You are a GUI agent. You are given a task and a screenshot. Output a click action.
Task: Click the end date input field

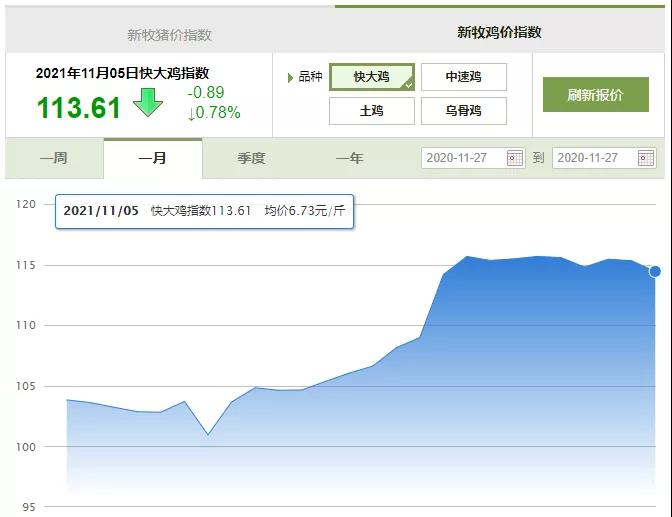point(604,158)
